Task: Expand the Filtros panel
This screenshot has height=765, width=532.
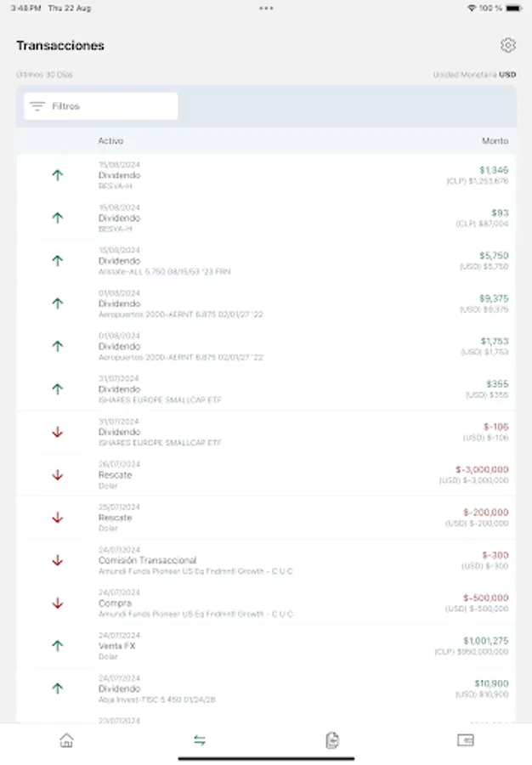Action: 99,106
